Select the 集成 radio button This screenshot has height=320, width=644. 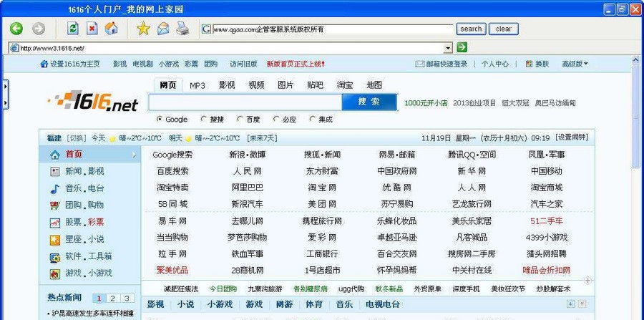[x=313, y=119]
